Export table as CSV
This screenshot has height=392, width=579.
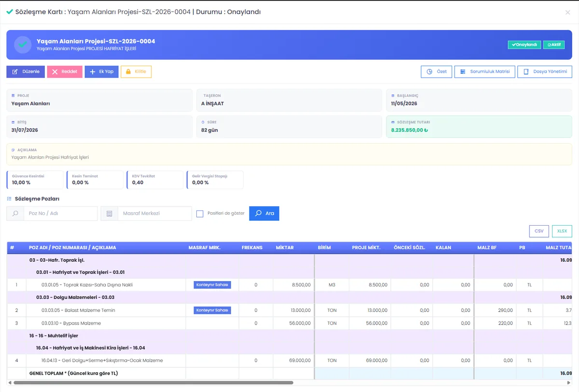[x=539, y=231]
